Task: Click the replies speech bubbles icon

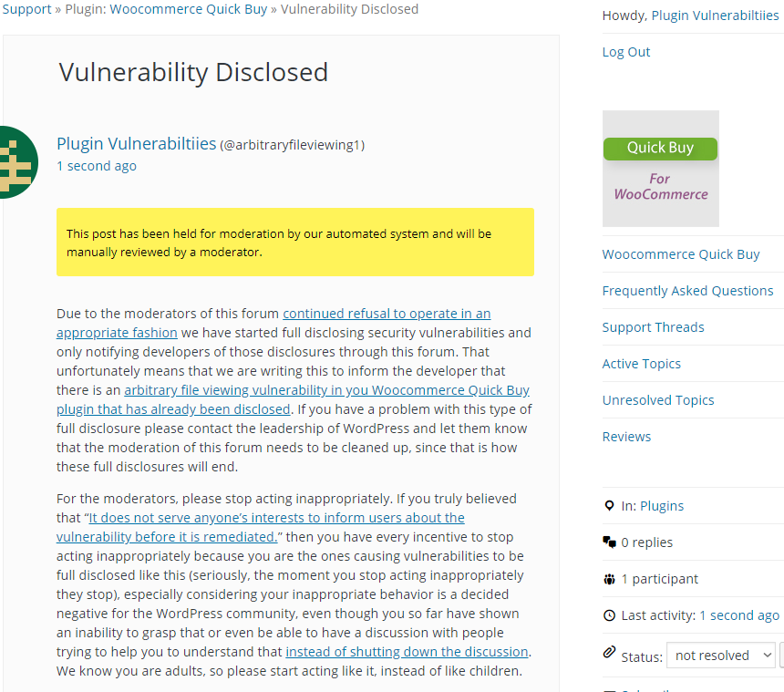Action: [x=609, y=542]
